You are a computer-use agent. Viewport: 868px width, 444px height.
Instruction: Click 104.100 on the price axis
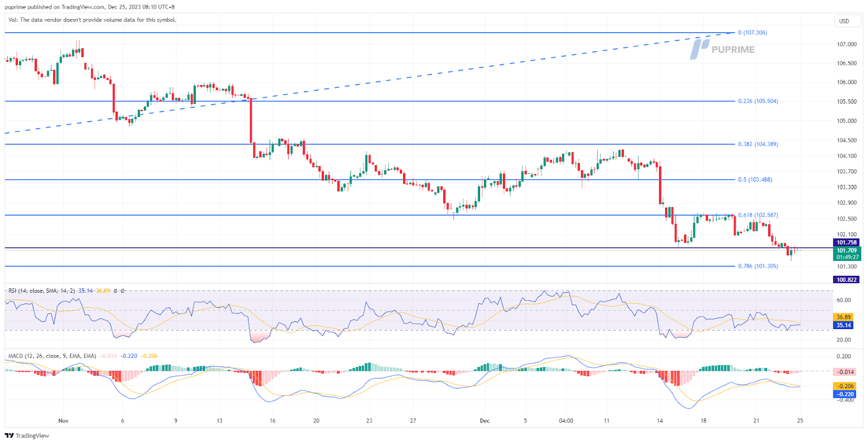[x=846, y=156]
